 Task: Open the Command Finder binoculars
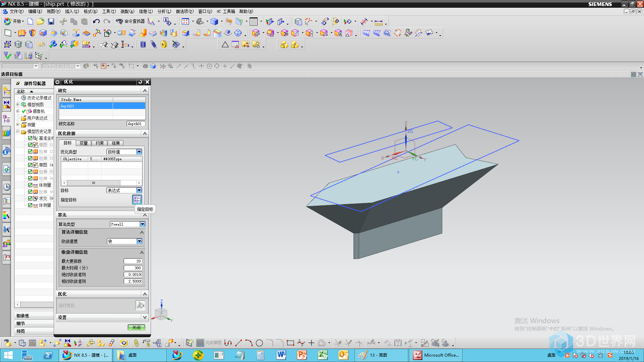(x=119, y=21)
